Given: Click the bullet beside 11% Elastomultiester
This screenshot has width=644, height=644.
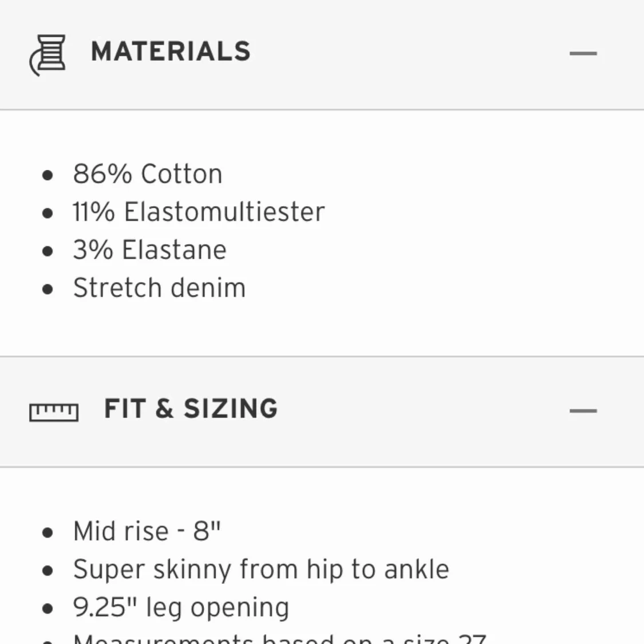Looking at the screenshot, I should coord(48,213).
